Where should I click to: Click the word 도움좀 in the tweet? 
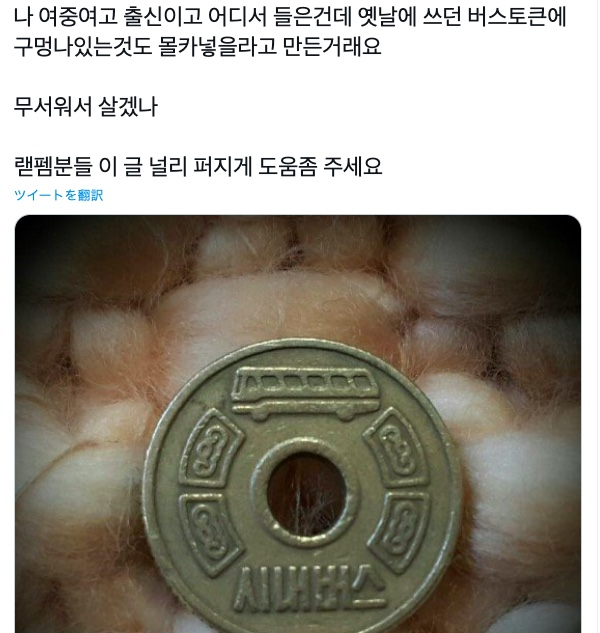287,166
